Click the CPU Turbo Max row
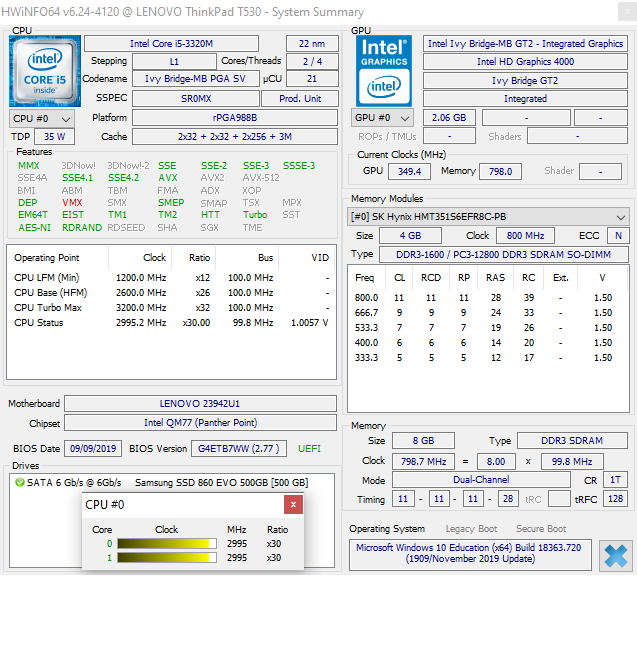Viewport: 637px width, 655px height. pos(171,307)
